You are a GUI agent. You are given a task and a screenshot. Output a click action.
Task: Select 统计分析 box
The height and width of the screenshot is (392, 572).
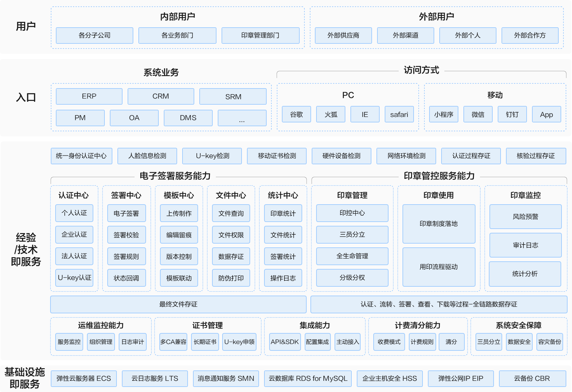point(525,274)
